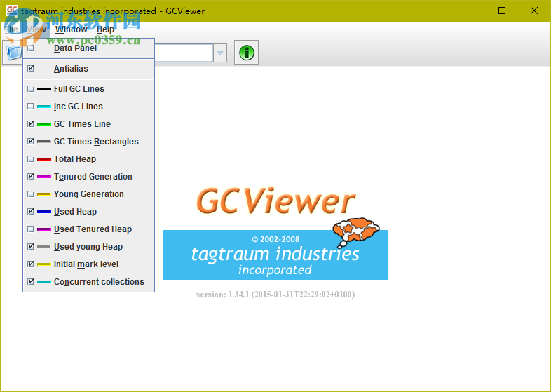Screen dimensions: 551x392
Task: Show the Young Generation line
Action: tap(88, 194)
